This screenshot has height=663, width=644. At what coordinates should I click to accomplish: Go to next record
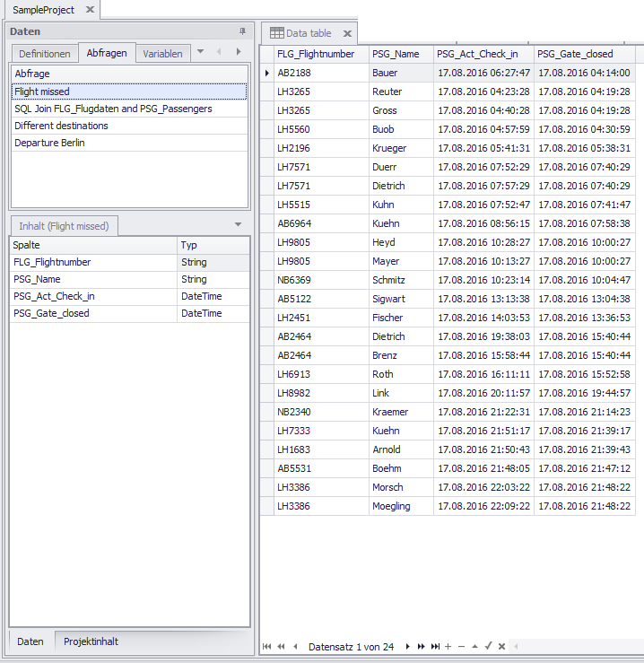pos(407,646)
